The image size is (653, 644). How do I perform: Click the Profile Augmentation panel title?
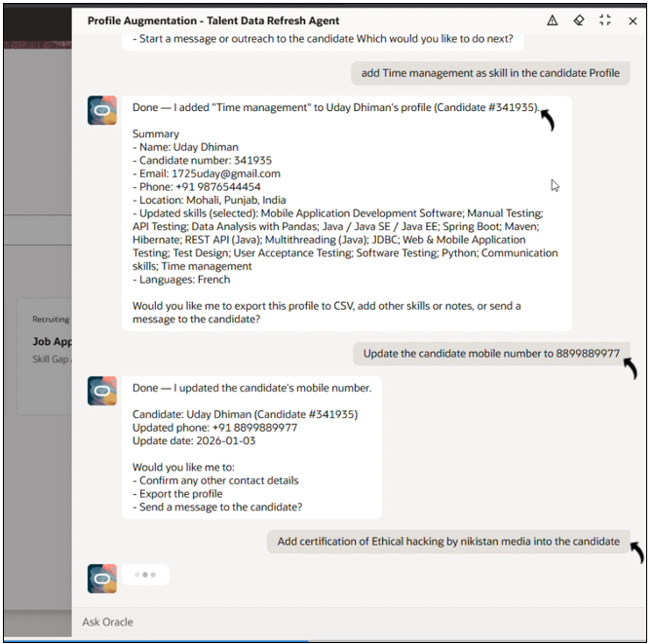[x=212, y=20]
